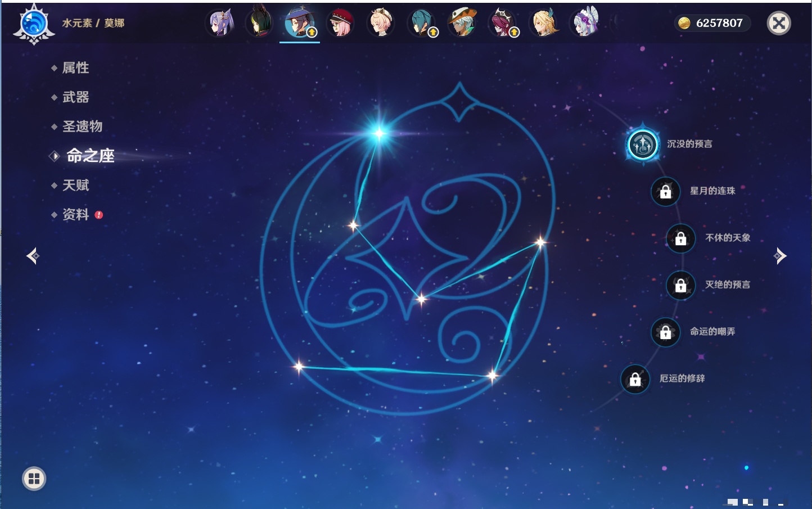Switch to the next character arrow
This screenshot has width=812, height=509.
(780, 256)
